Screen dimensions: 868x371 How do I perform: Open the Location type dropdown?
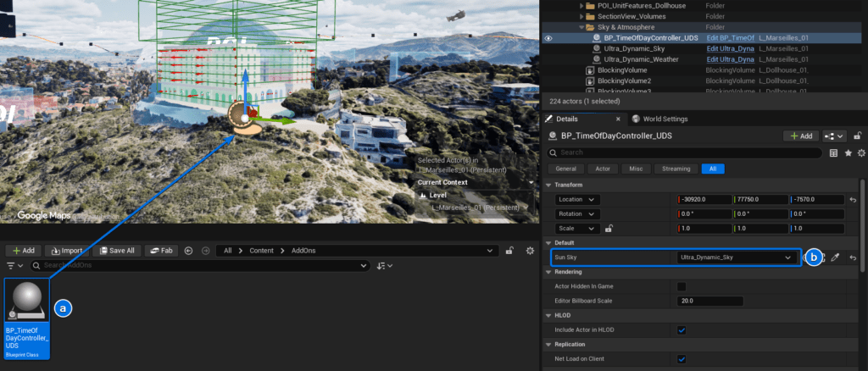tap(578, 199)
